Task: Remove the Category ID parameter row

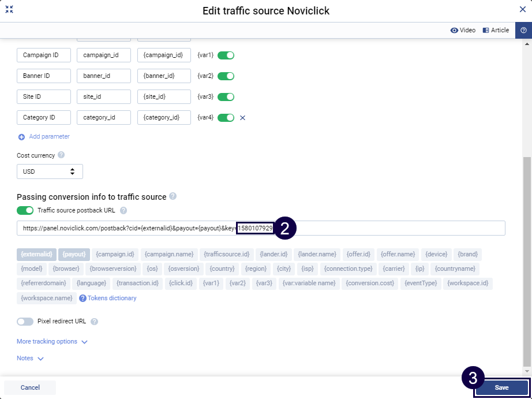Action: click(242, 118)
